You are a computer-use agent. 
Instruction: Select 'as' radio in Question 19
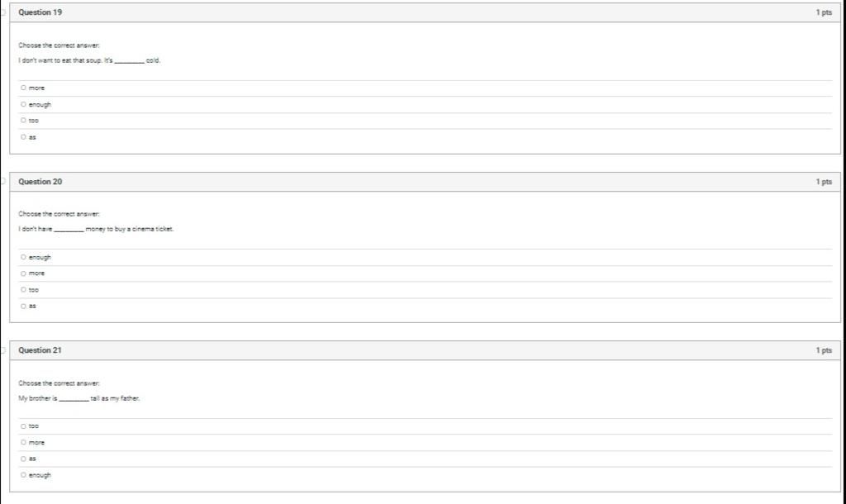[x=23, y=137]
